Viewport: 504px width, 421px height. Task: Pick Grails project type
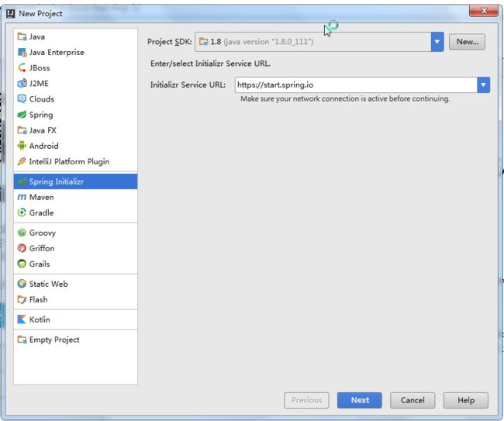75,264
